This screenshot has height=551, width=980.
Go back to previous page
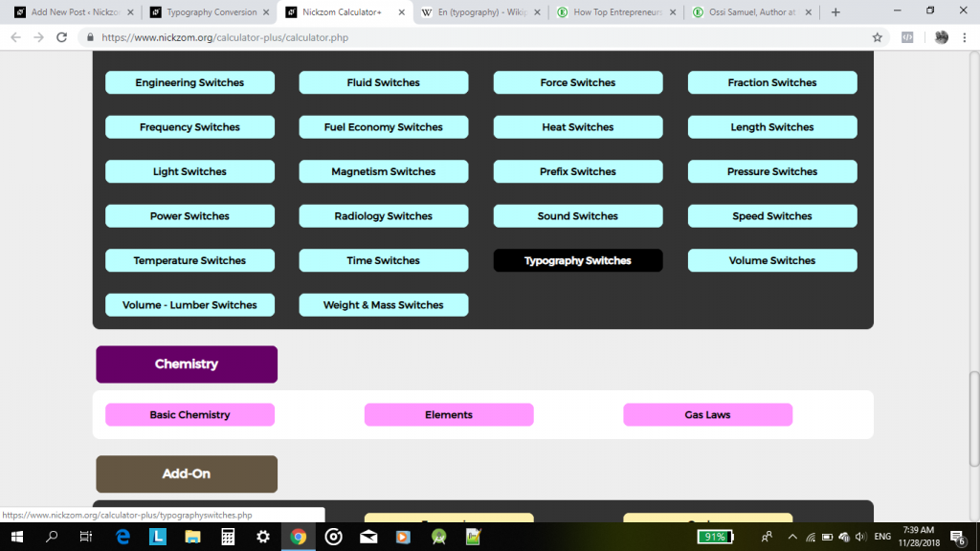click(x=15, y=37)
